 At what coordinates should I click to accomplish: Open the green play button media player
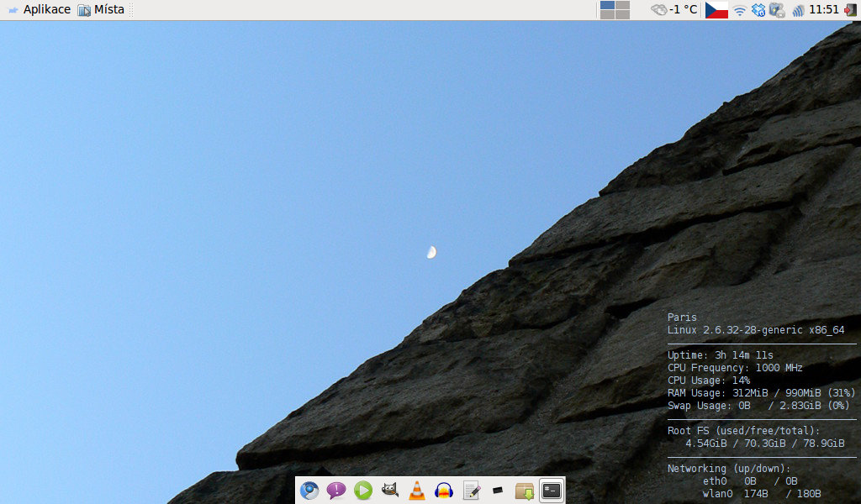tap(363, 491)
